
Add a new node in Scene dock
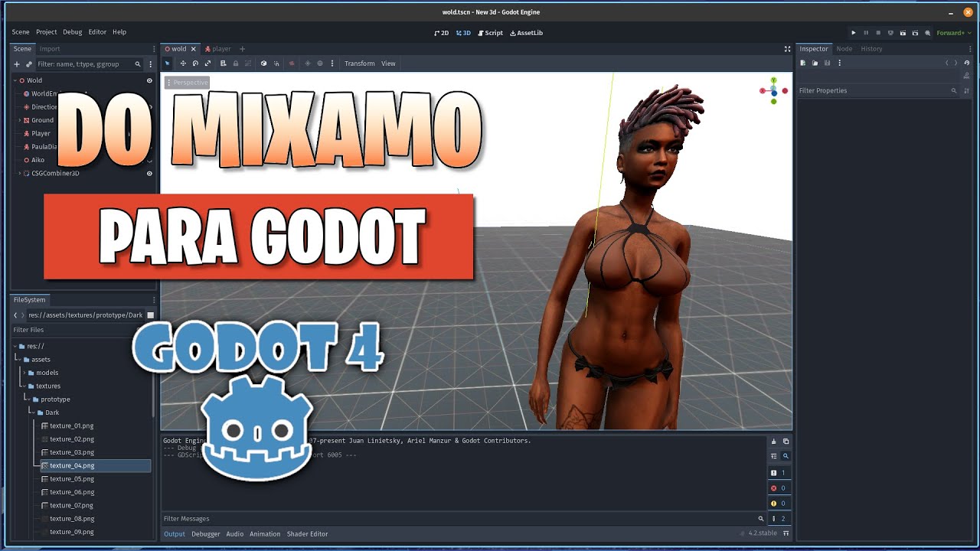(17, 64)
